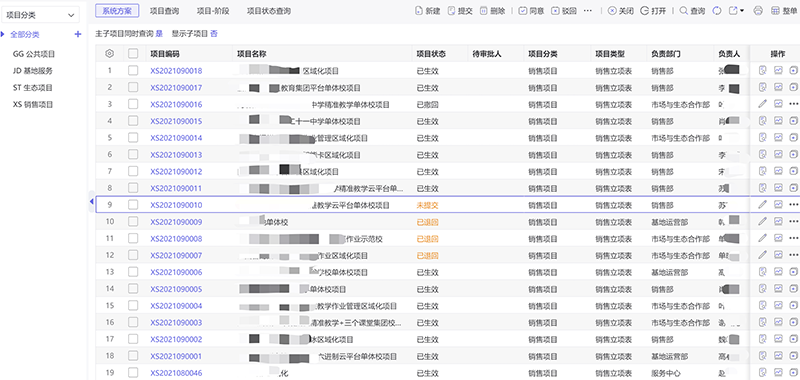
Task: Click chart icon for XS2021090016
Action: 778,104
